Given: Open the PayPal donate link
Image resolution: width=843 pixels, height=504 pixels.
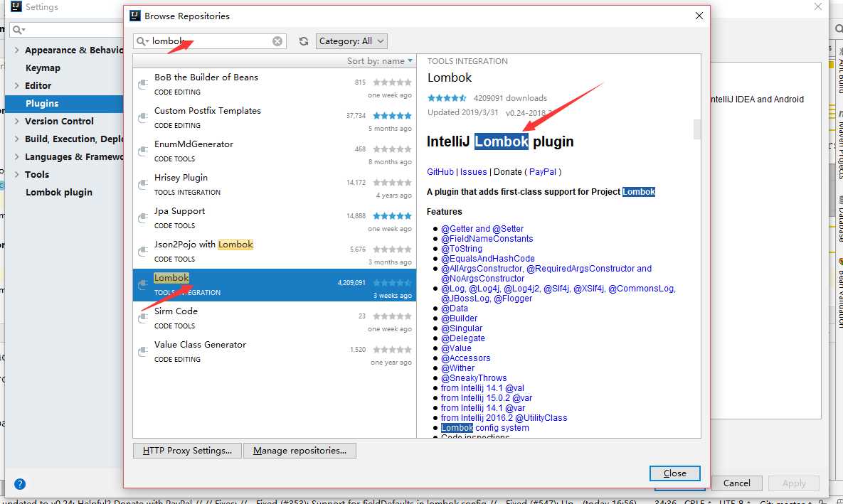Looking at the screenshot, I should point(543,172).
